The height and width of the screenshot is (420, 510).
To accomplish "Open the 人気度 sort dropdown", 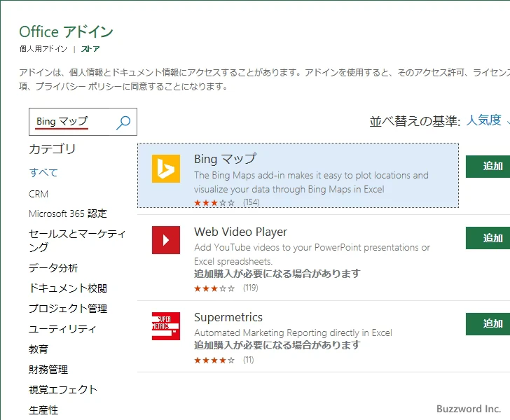I will (x=488, y=120).
